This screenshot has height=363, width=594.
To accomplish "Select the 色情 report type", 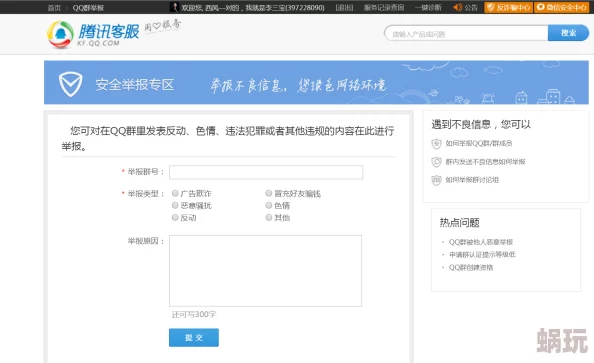I will [269, 205].
